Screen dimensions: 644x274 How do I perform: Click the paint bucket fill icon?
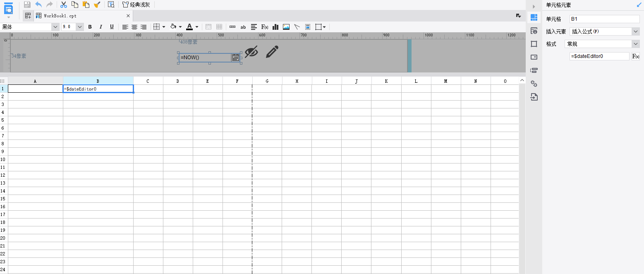click(x=174, y=27)
